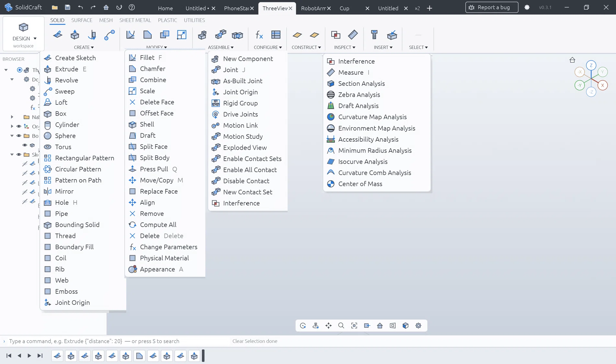Open the settings gear in the view toolbar
Image resolution: width=616 pixels, height=364 pixels.
(418, 325)
